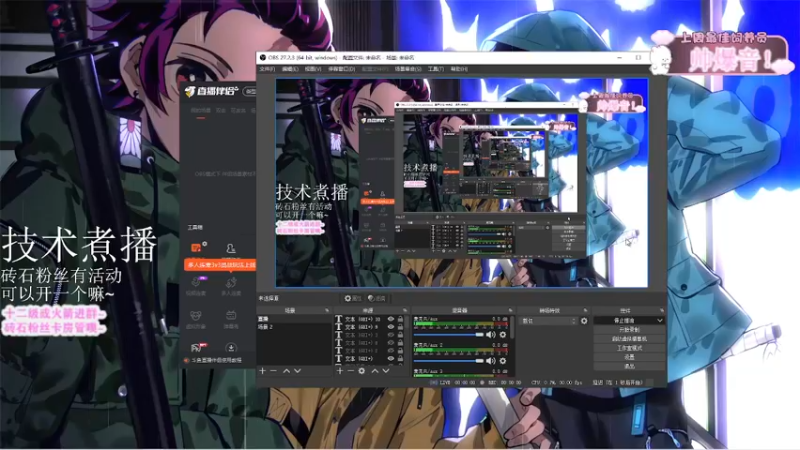This screenshot has height=450, width=800.
Task: Click 停止推流 to stop streaming
Action: coord(624,320)
